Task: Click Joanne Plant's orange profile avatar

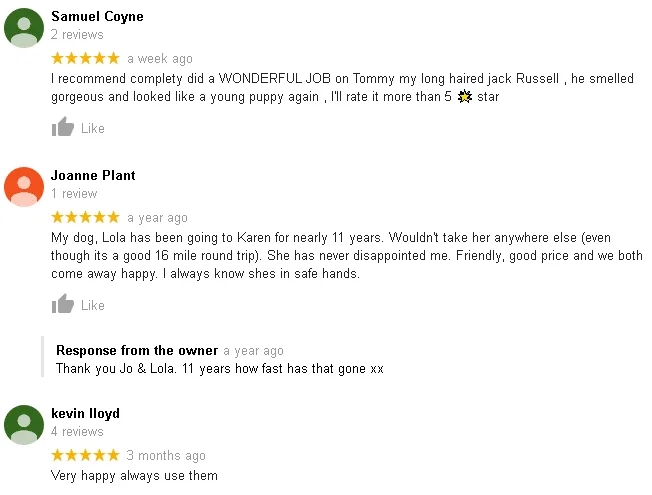Action: 24,187
